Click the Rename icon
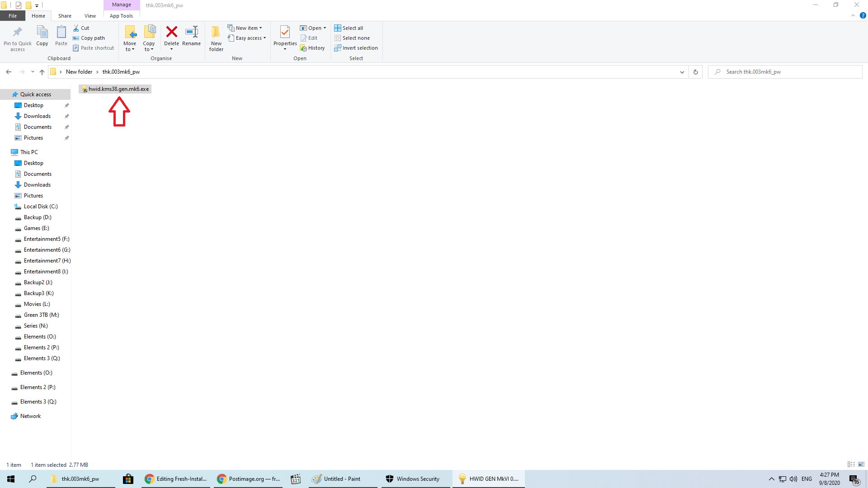Image resolution: width=868 pixels, height=488 pixels. 191,32
